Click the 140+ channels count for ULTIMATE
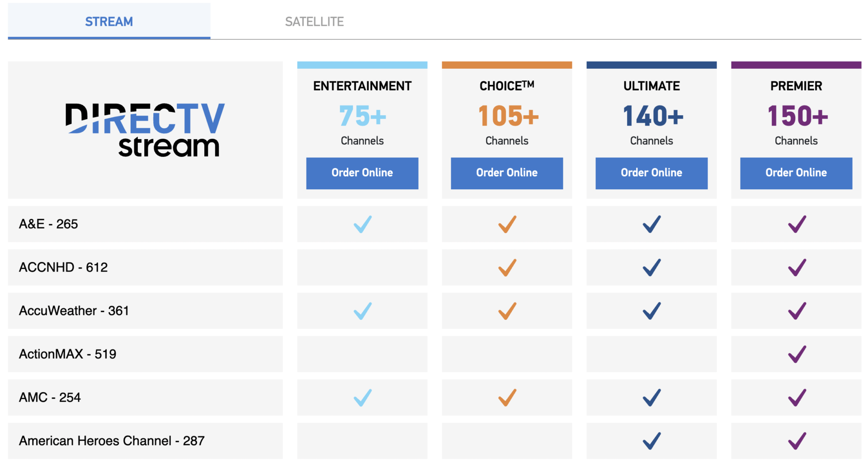868x464 pixels. point(651,117)
